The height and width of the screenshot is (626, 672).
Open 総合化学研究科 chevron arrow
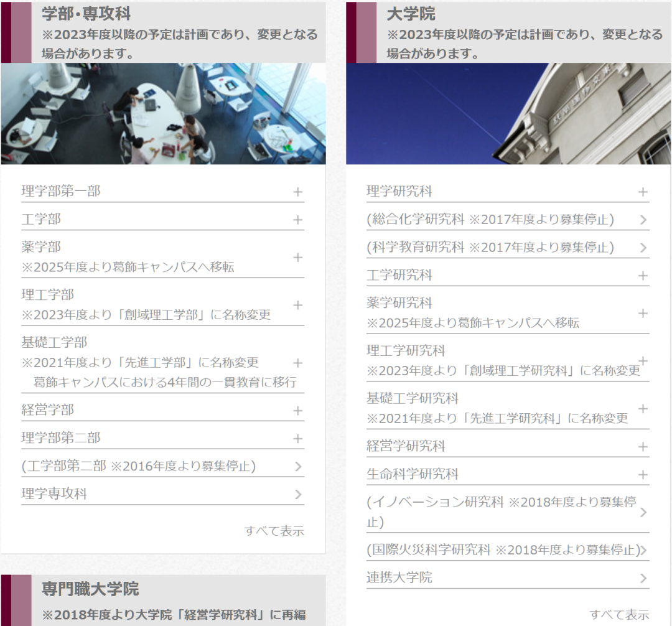(643, 220)
